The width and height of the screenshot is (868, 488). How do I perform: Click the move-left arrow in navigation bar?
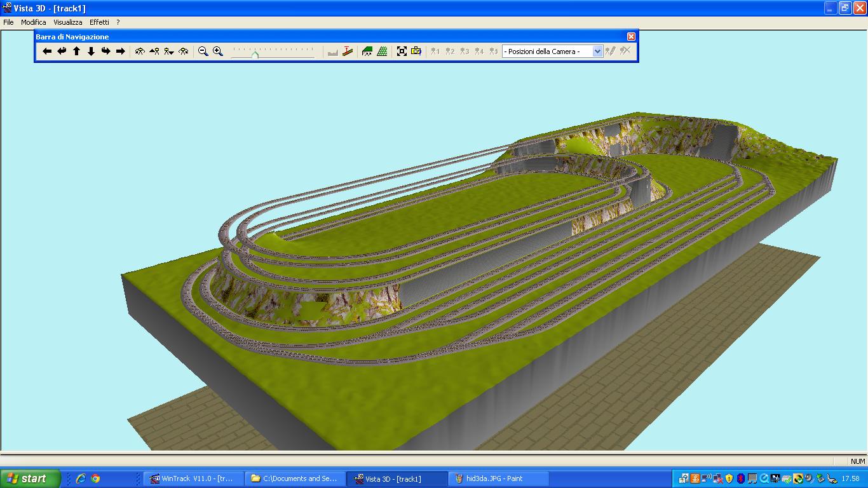coord(47,51)
